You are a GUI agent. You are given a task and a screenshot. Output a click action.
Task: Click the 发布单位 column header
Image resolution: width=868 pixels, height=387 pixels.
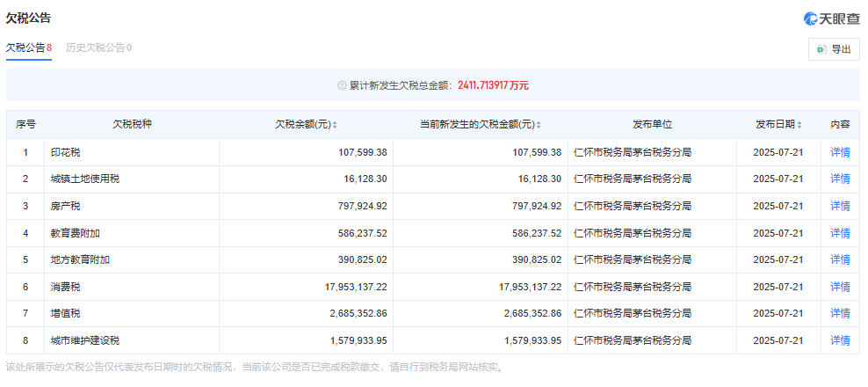pyautogui.click(x=652, y=125)
